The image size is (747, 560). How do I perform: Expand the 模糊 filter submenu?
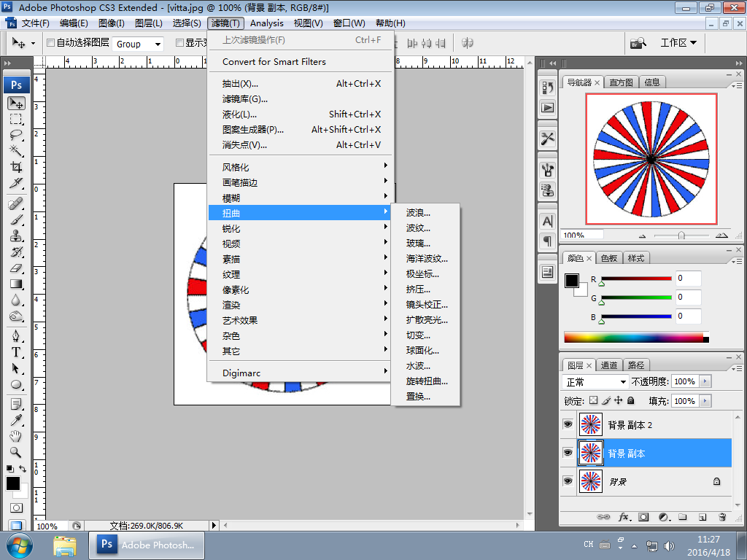[300, 198]
